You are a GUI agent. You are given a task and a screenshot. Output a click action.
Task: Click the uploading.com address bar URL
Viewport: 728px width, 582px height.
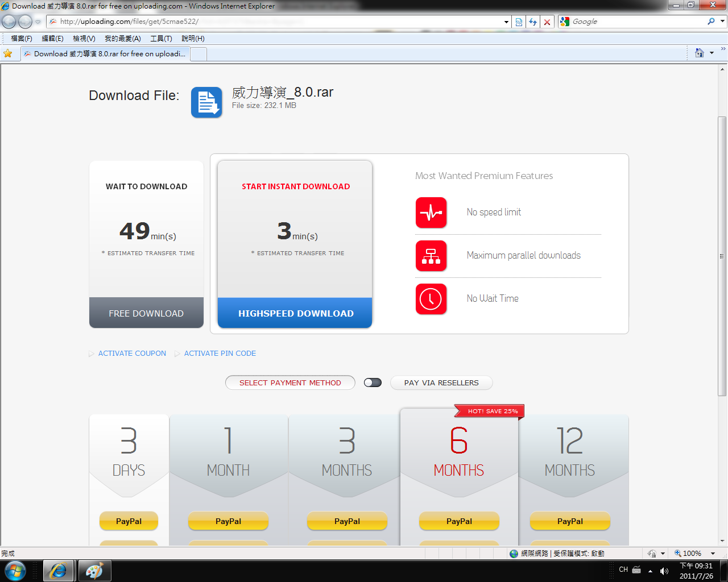pos(129,22)
